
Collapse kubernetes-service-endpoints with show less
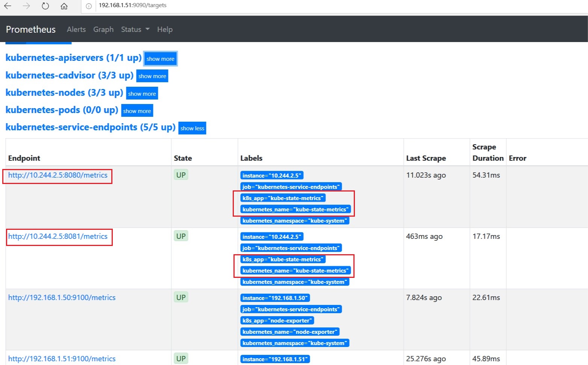point(192,128)
